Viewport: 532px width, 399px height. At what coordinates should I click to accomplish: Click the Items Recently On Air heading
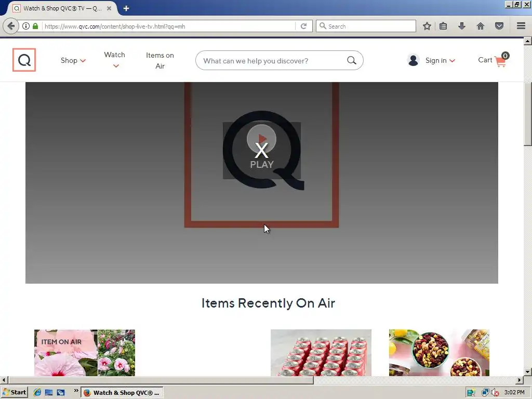[x=268, y=303]
